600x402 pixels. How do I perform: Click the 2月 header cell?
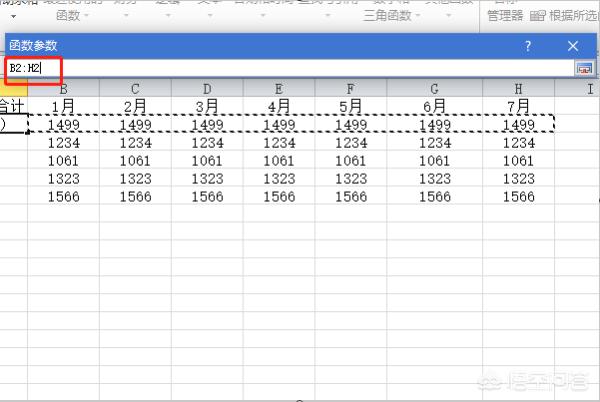pos(135,106)
